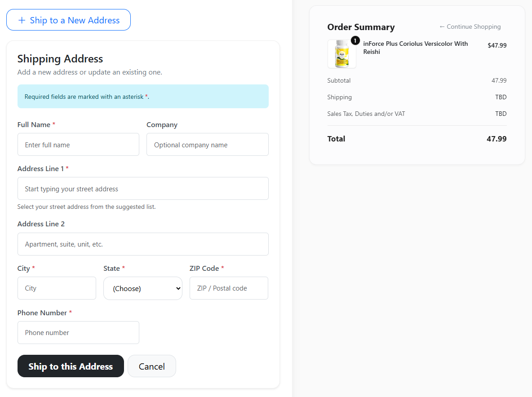Image resolution: width=532 pixels, height=397 pixels.
Task: Click Ship to a New Address button
Action: [x=69, y=20]
